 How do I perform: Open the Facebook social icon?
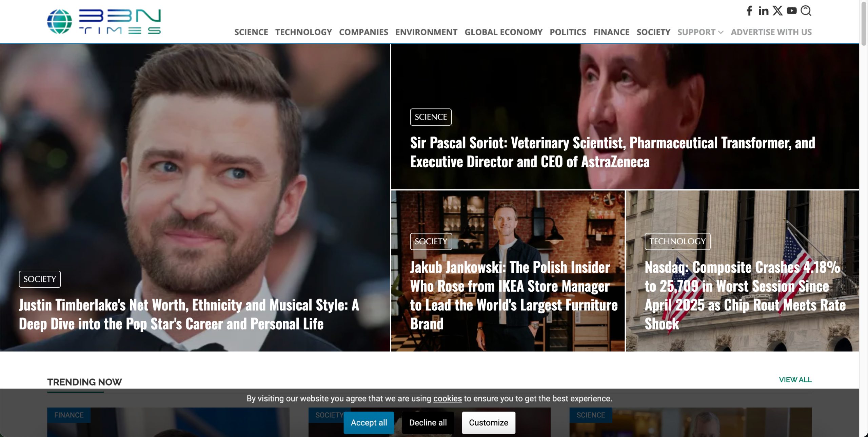[749, 11]
